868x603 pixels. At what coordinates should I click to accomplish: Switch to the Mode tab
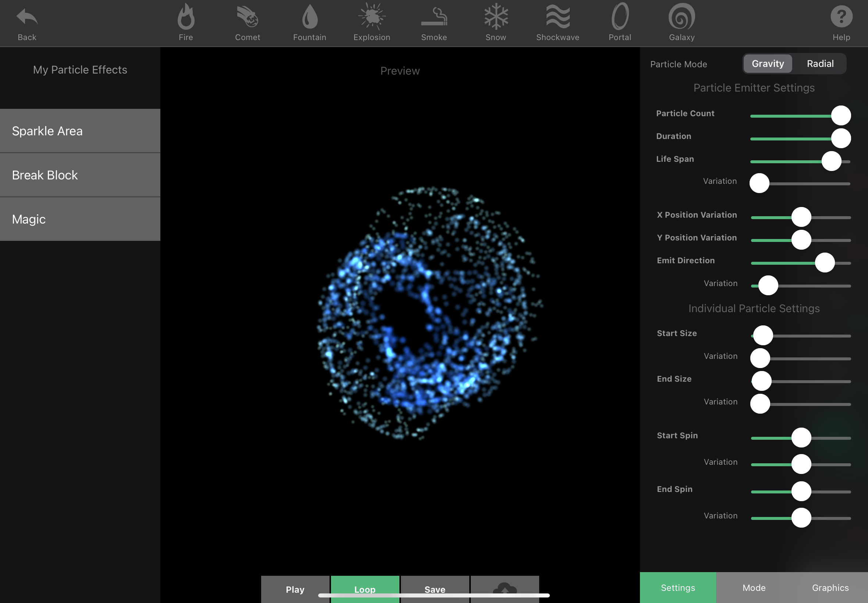(754, 588)
